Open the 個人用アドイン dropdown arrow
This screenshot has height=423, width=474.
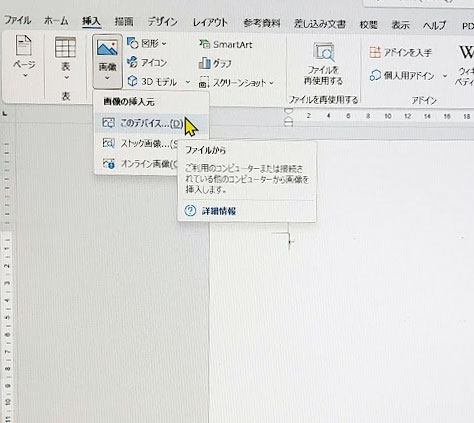pyautogui.click(x=445, y=76)
